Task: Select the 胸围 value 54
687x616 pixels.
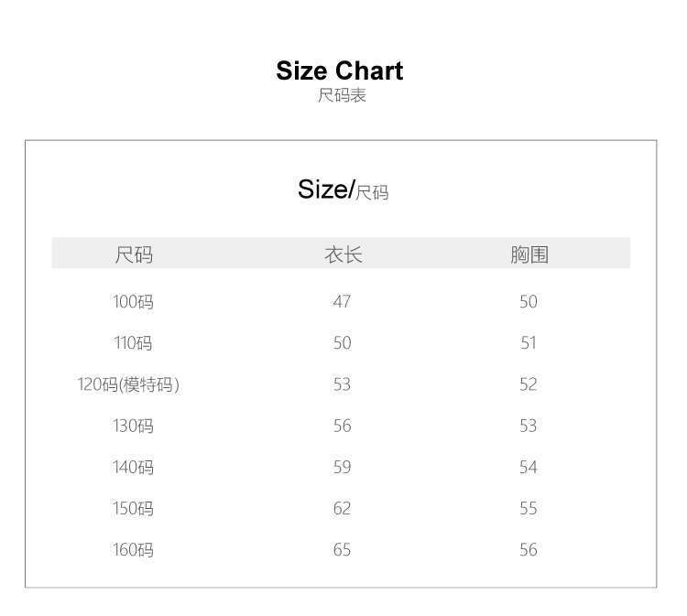Action: pos(529,467)
